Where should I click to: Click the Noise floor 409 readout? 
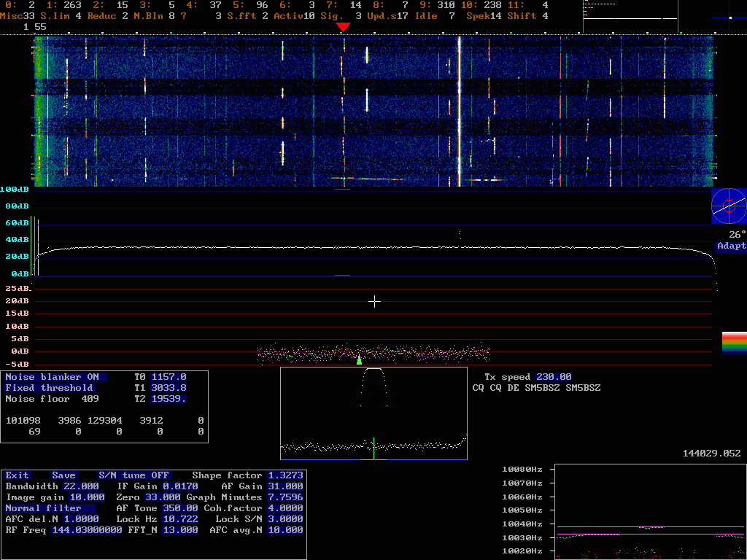52,399
